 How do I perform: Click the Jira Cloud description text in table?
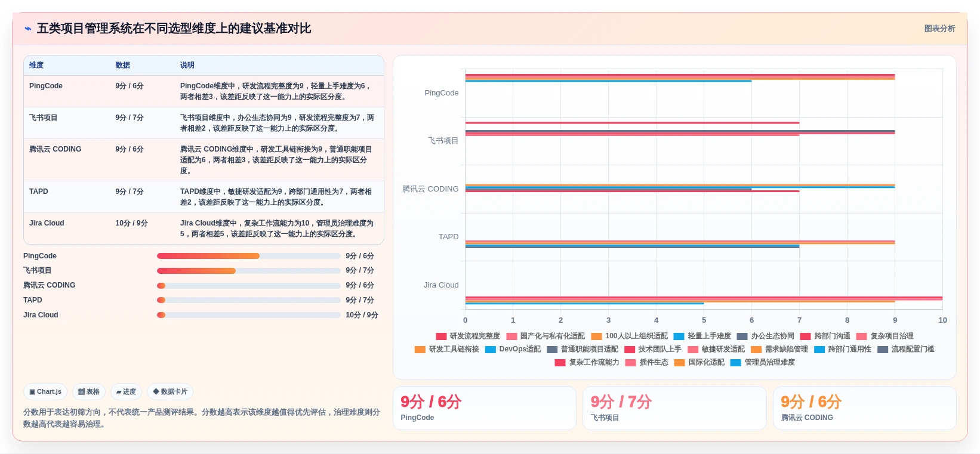tap(277, 228)
